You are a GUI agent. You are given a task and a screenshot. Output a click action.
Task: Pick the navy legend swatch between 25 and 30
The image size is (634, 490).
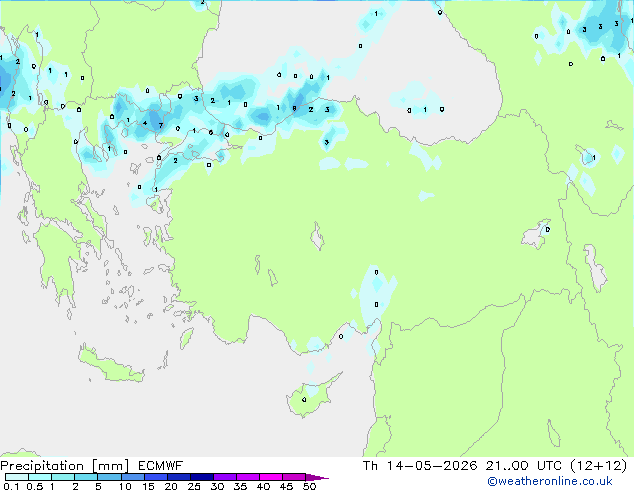[201, 477]
